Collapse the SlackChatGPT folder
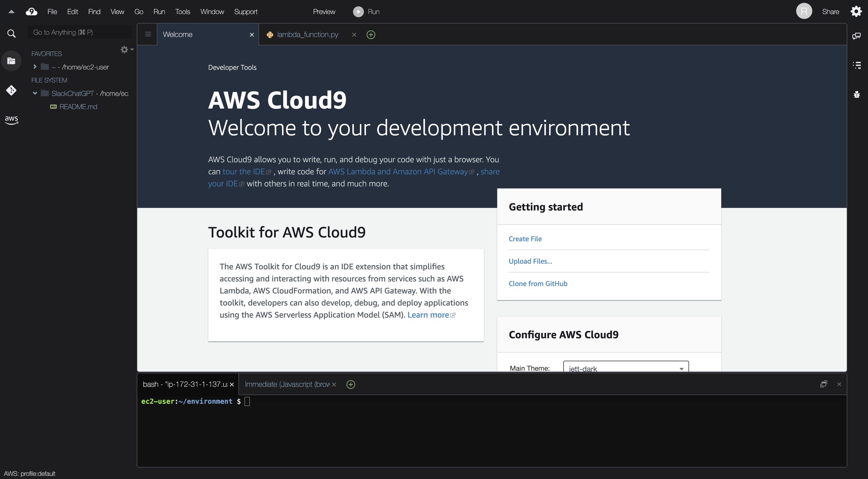This screenshot has width=868, height=479. click(35, 93)
